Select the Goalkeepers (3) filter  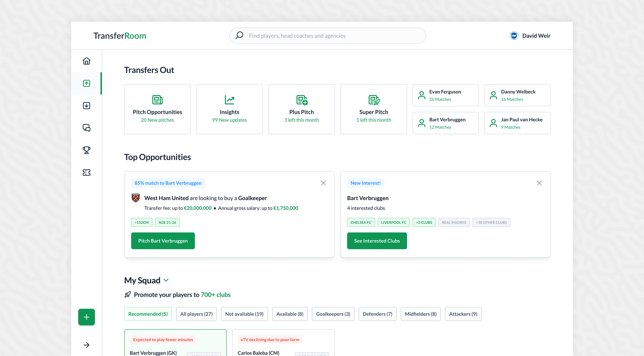(x=333, y=314)
